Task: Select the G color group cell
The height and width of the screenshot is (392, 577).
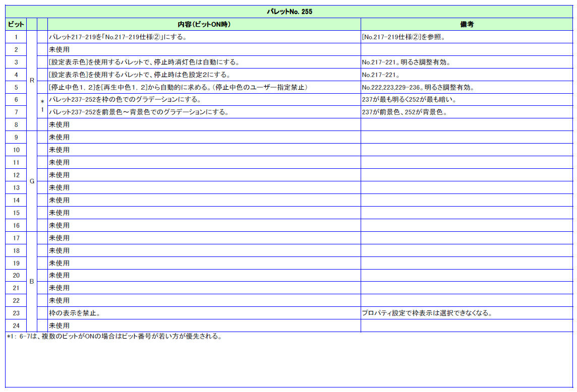Action: tap(32, 181)
